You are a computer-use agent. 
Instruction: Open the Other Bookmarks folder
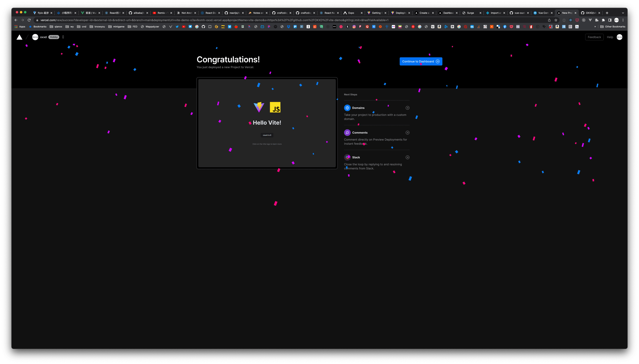[613, 26]
